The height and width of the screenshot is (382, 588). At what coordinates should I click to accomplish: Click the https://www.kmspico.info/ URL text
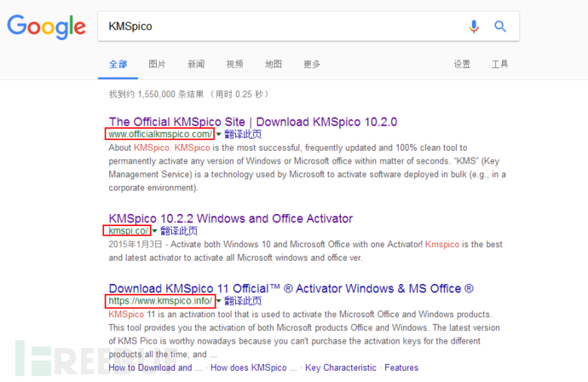point(160,301)
